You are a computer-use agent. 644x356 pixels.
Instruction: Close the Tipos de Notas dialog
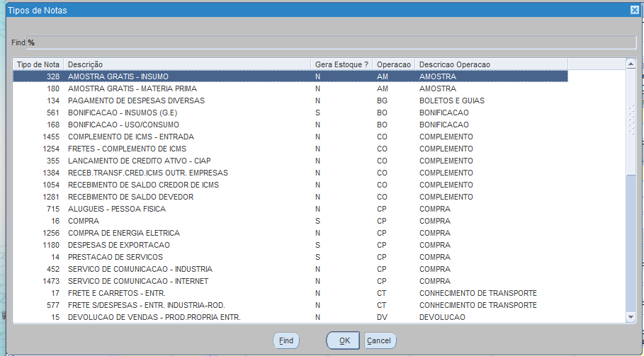634,10
